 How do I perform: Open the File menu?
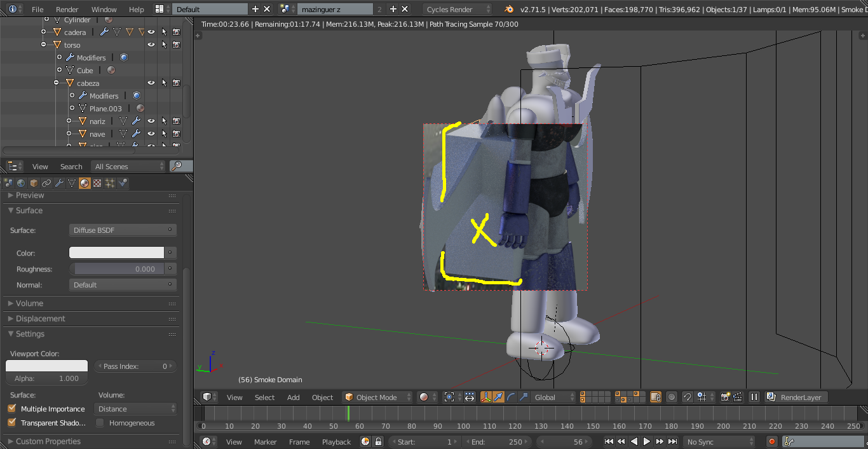point(37,10)
